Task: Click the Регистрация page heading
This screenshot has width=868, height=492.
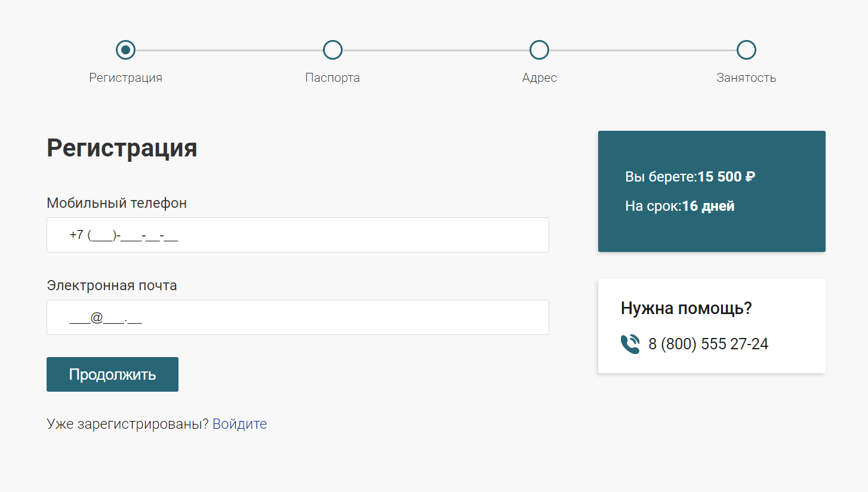Action: pos(122,147)
